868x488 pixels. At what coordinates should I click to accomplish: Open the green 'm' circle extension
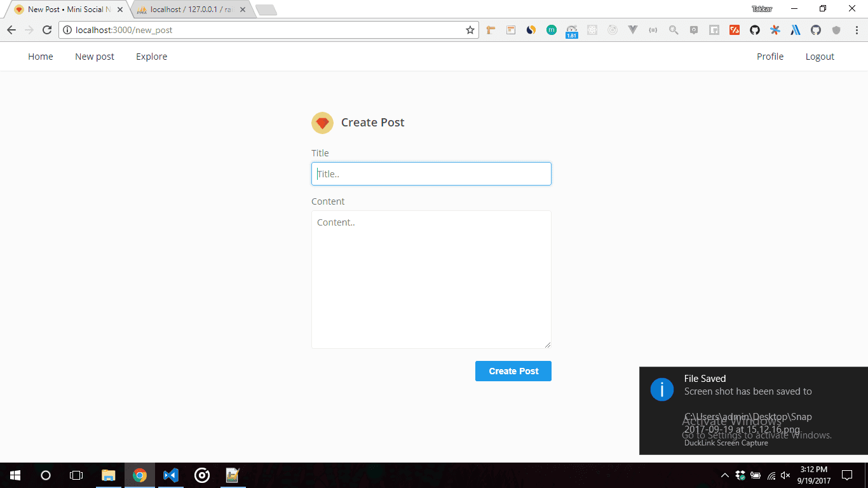(552, 30)
